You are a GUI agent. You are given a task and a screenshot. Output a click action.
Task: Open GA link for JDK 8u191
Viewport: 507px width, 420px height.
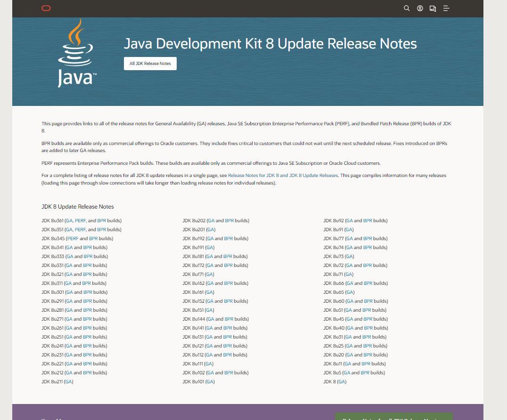(x=210, y=248)
